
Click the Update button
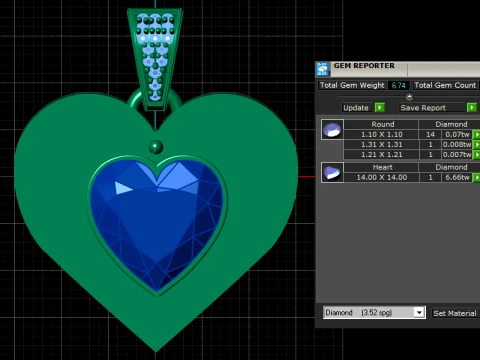point(356,108)
